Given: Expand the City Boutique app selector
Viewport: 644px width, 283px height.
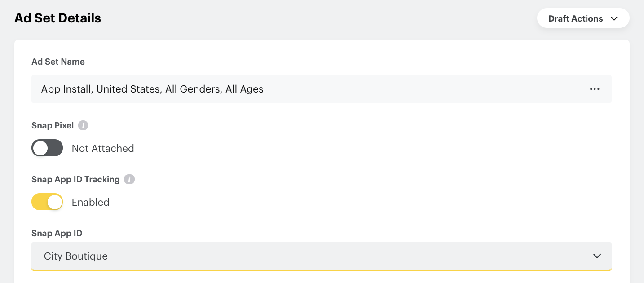Looking at the screenshot, I should tap(322, 256).
